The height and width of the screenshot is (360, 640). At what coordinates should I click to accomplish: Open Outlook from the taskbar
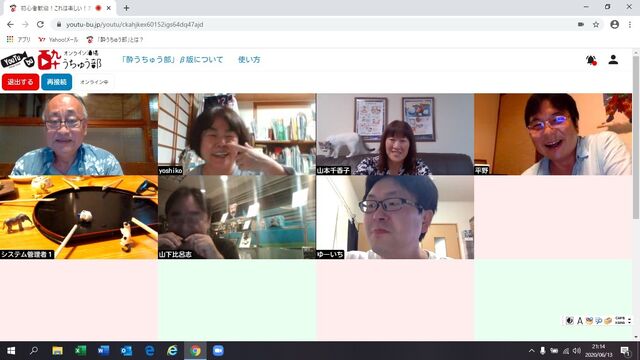[x=126, y=351]
